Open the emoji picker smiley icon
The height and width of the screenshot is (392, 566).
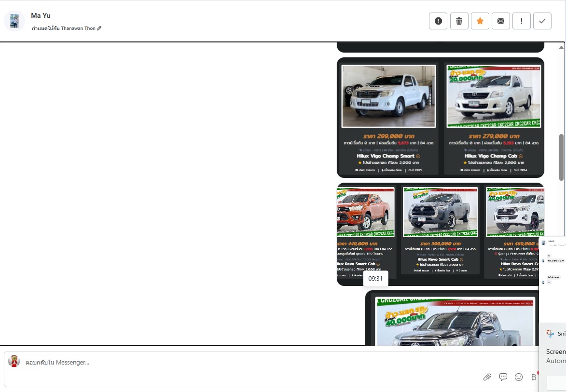coord(519,377)
